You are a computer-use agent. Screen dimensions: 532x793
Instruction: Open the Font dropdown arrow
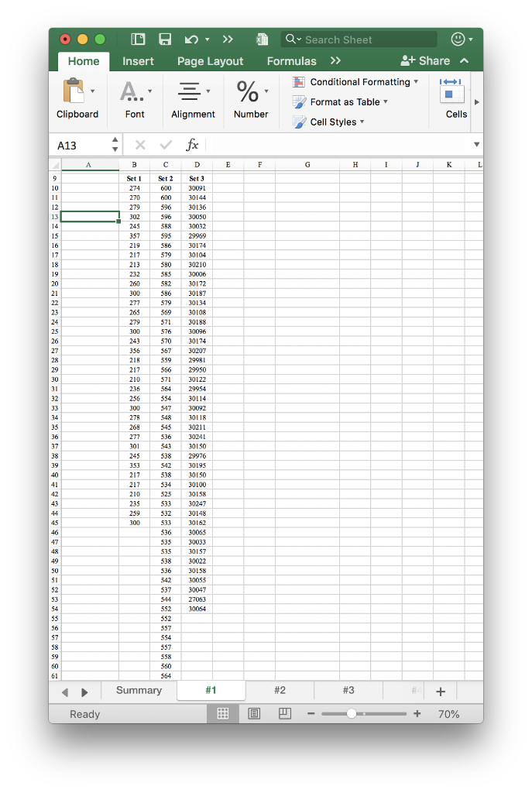coord(150,91)
